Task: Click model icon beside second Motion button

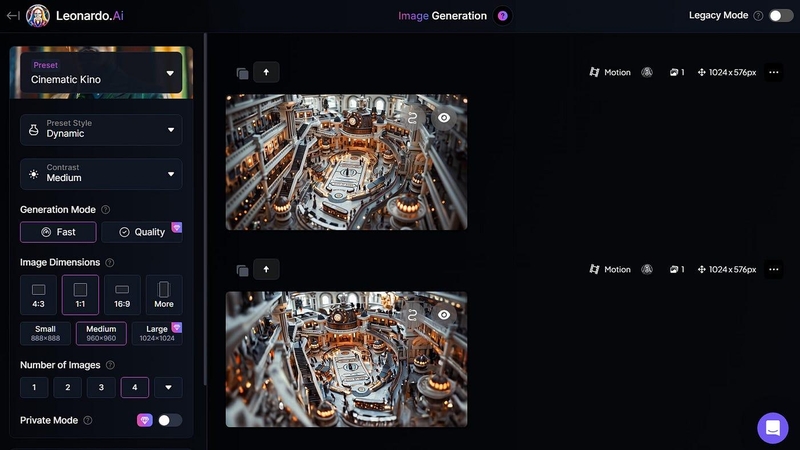Action: coord(647,269)
